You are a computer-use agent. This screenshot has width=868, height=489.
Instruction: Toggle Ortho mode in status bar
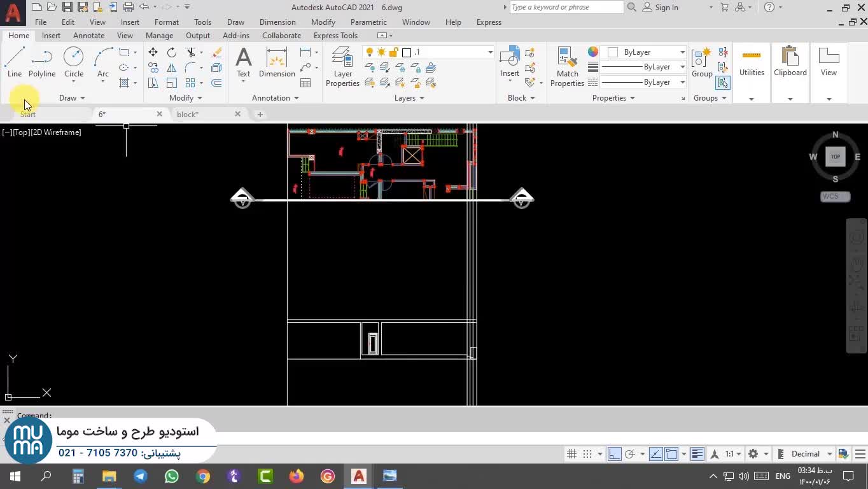[x=614, y=454]
